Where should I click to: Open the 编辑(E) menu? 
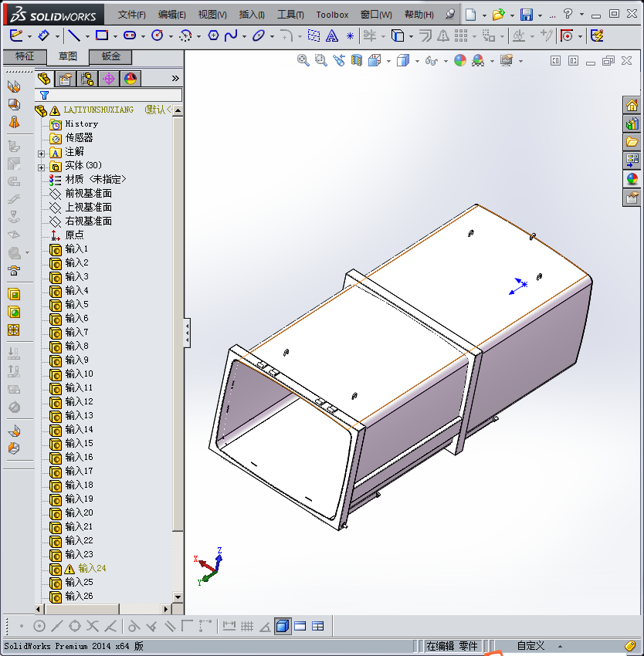point(171,15)
